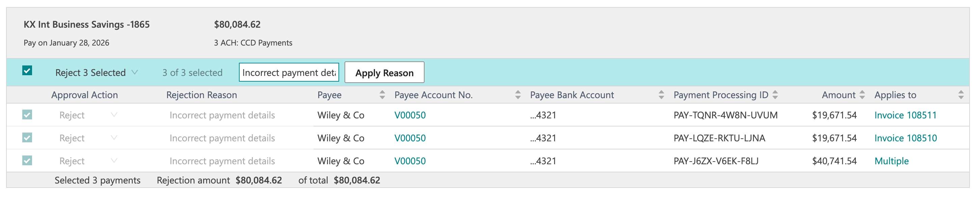This screenshot has width=980, height=199.
Task: Open the Multiple applies-to link
Action: pos(891,161)
